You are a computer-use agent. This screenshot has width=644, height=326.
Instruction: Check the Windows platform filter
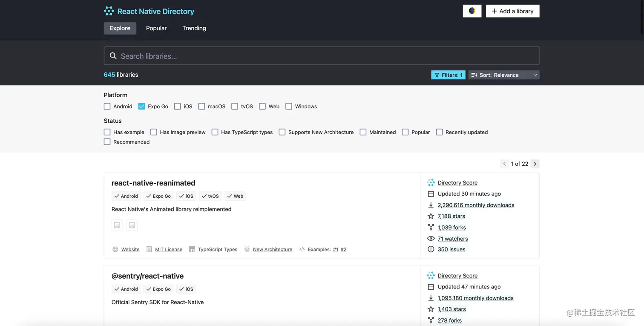pos(289,106)
